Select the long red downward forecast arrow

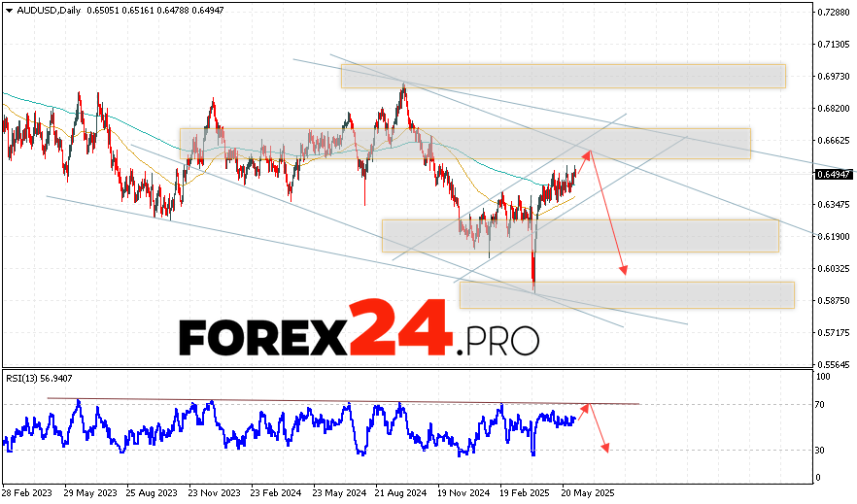click(607, 214)
